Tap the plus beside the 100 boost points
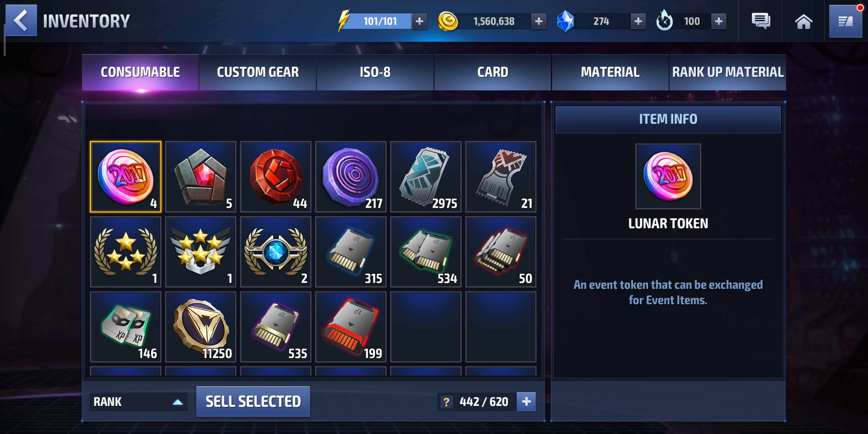 719,21
